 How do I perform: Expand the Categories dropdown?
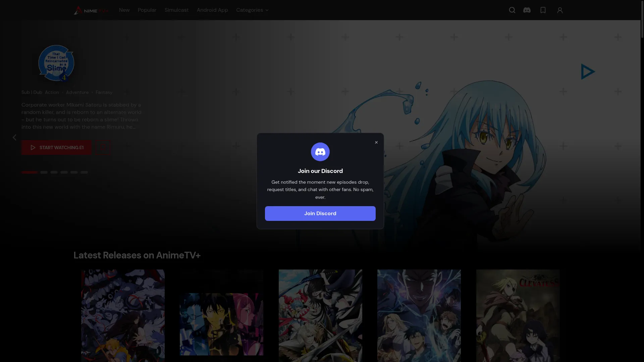click(252, 10)
